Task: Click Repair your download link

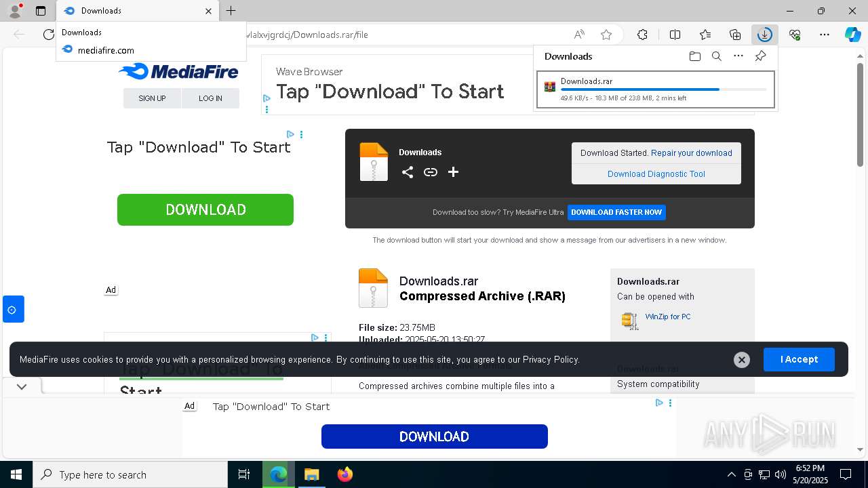Action: [x=692, y=153]
